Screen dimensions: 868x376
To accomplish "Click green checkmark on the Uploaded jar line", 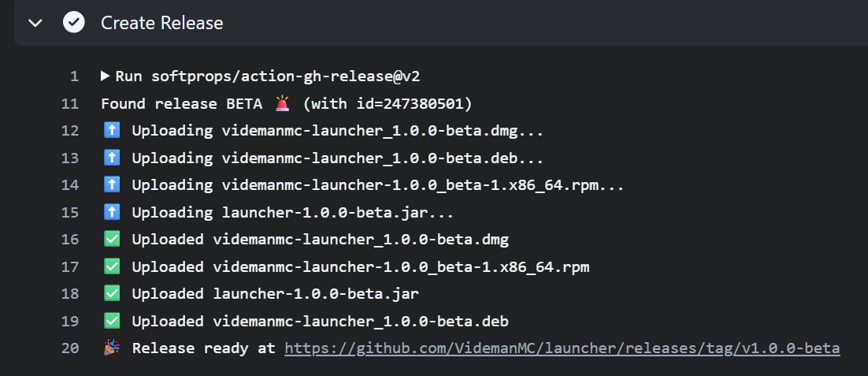I will [112, 293].
